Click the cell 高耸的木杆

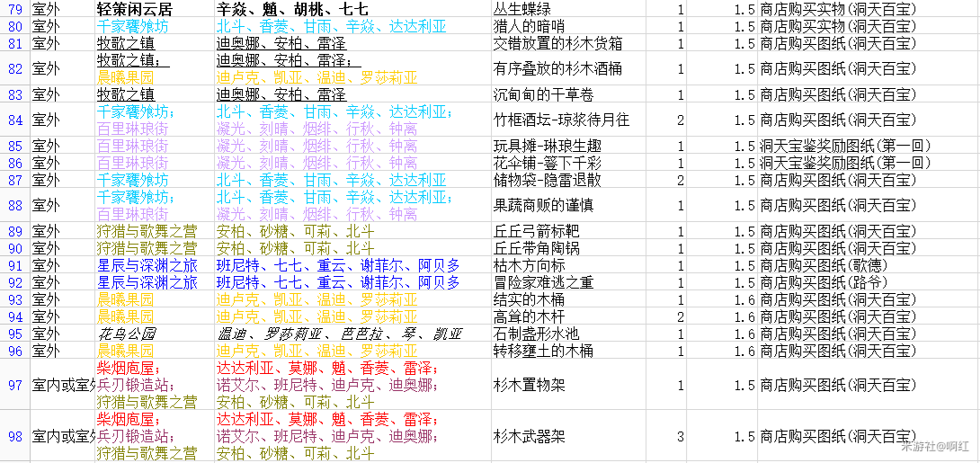click(x=567, y=316)
